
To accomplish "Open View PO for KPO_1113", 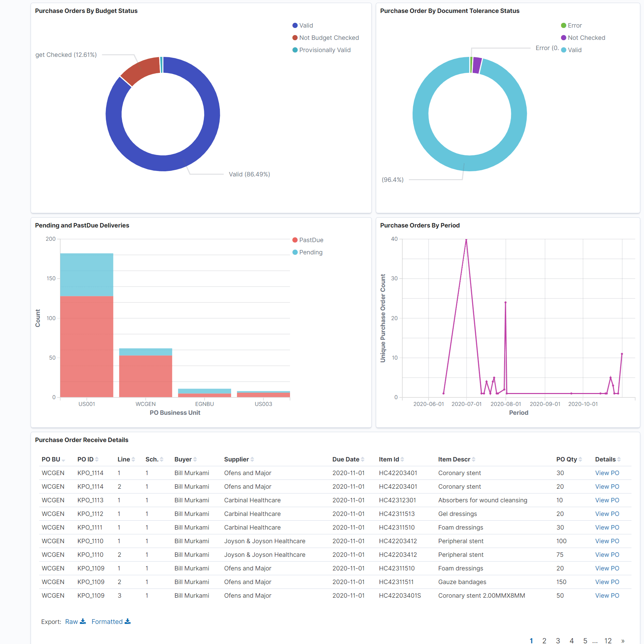I will point(607,500).
